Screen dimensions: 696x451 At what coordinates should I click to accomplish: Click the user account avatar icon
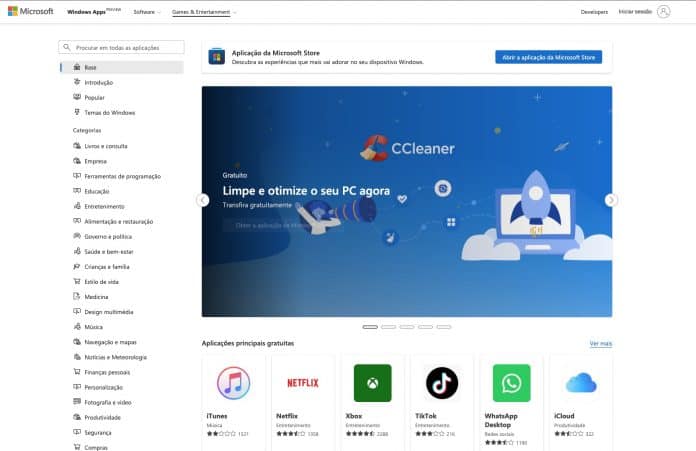664,12
